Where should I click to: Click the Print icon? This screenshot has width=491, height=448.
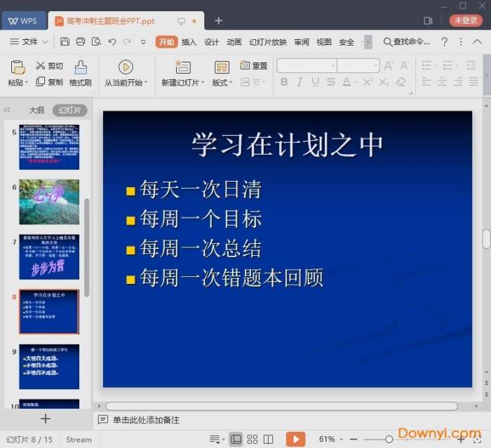click(81, 42)
